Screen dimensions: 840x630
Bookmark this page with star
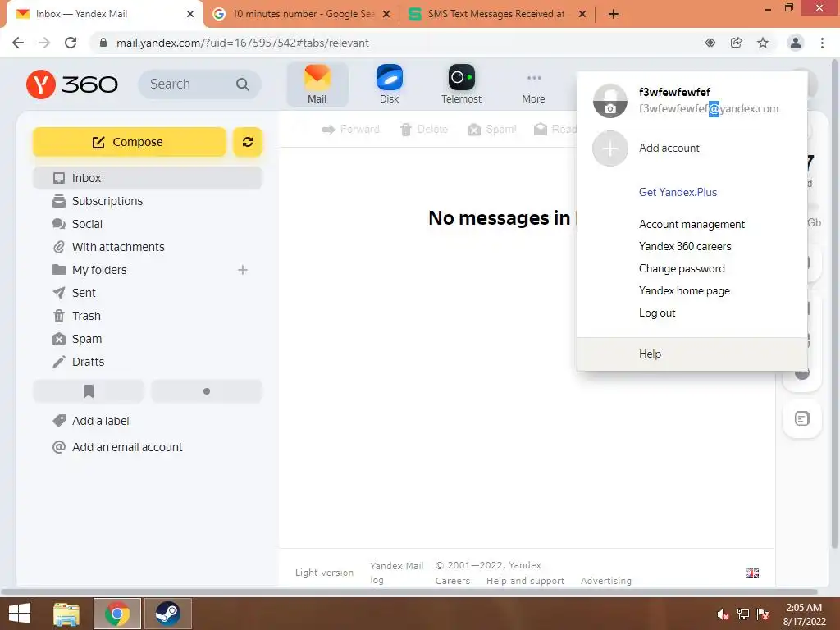coord(763,43)
